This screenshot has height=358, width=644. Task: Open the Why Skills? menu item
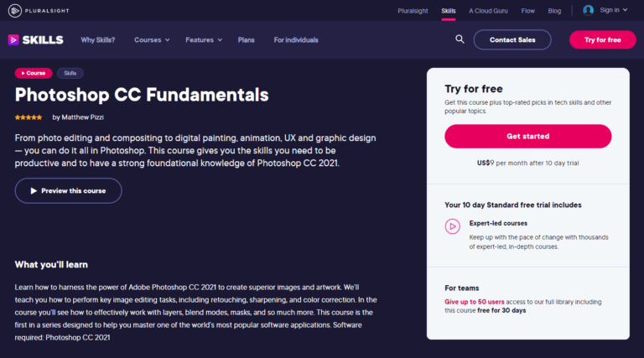click(x=98, y=39)
